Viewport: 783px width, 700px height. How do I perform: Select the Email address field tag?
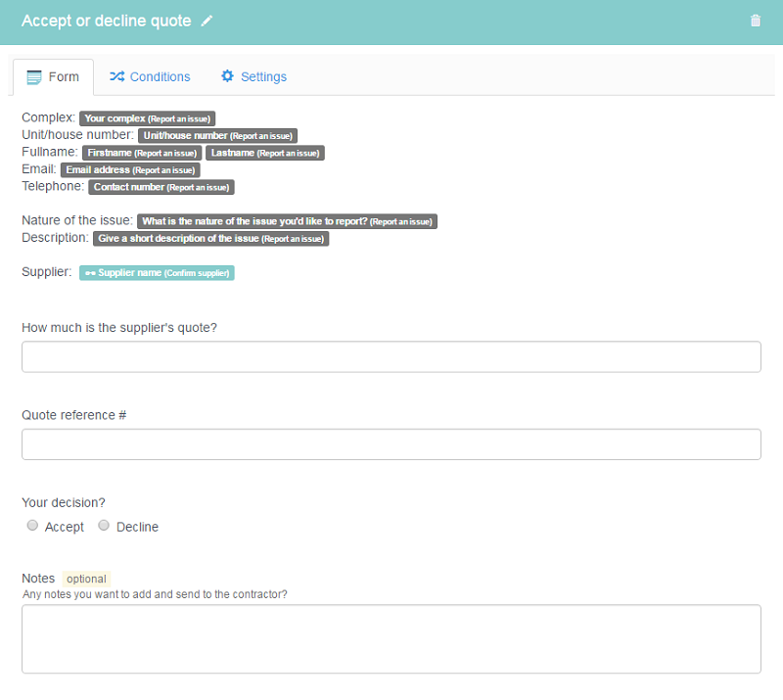point(130,170)
